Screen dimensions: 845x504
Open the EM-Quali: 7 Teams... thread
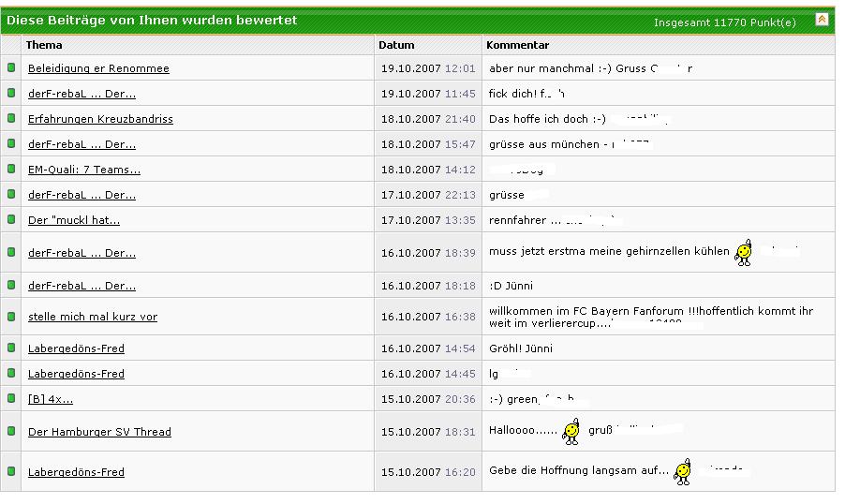pos(84,170)
